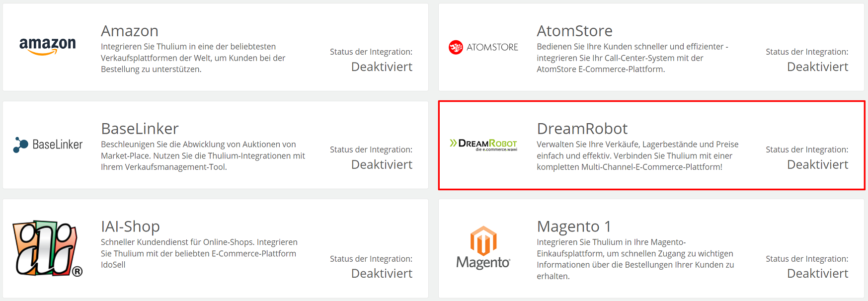Screen dimensions: 868x301
Task: Click DreamRobot's Deaktiviert status
Action: pyautogui.click(x=817, y=164)
